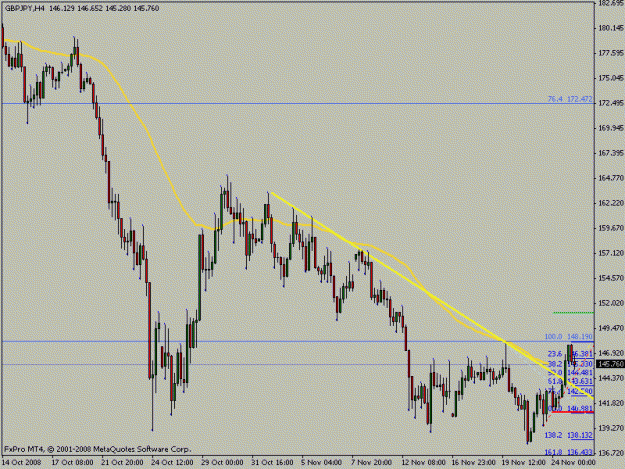625x469 pixels.
Task: Click the 24 Nov 00:00 time label
Action: click(x=573, y=462)
